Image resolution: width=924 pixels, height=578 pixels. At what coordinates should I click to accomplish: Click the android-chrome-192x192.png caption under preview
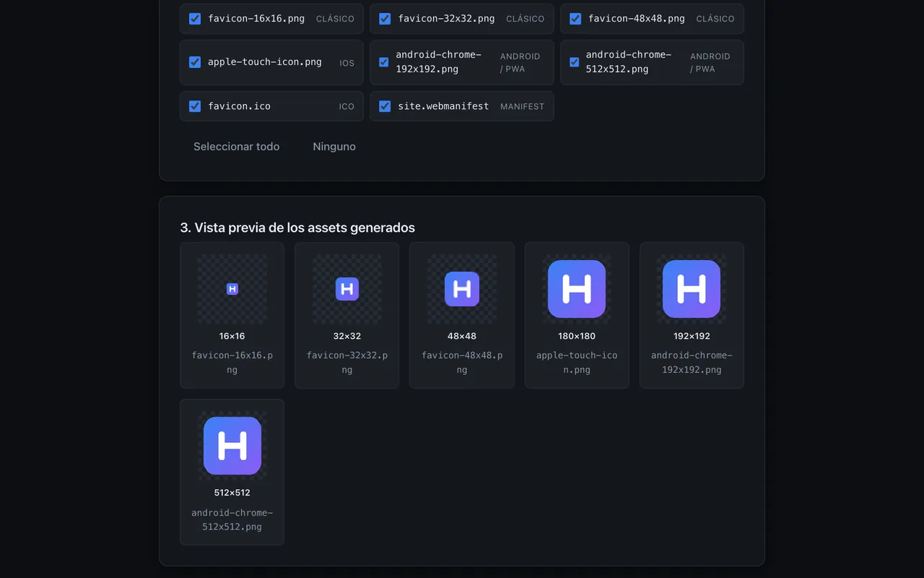[x=692, y=363]
